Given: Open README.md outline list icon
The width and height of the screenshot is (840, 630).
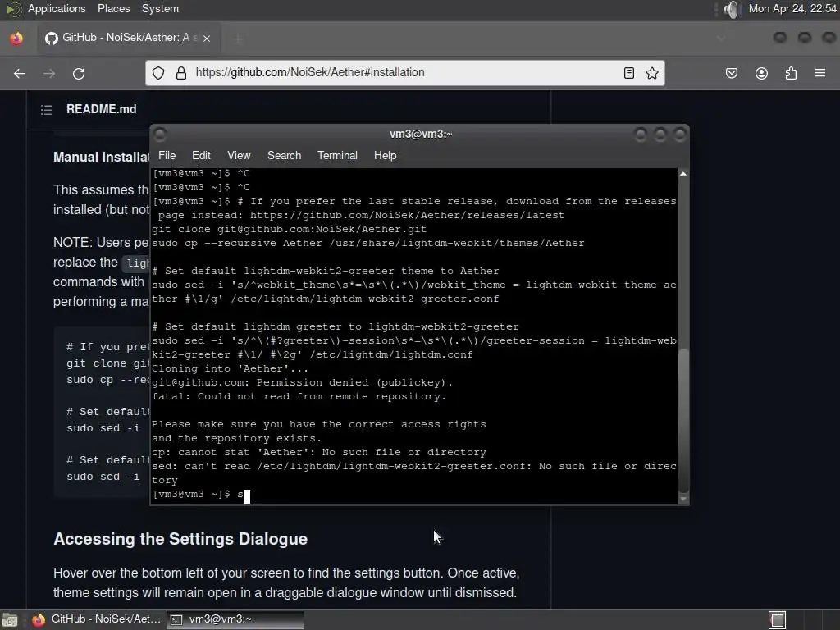Looking at the screenshot, I should (x=47, y=110).
